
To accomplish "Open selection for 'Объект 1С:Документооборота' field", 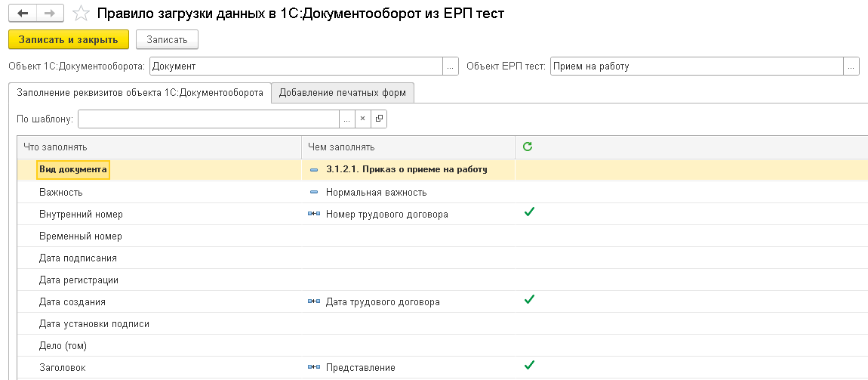I will coord(451,66).
